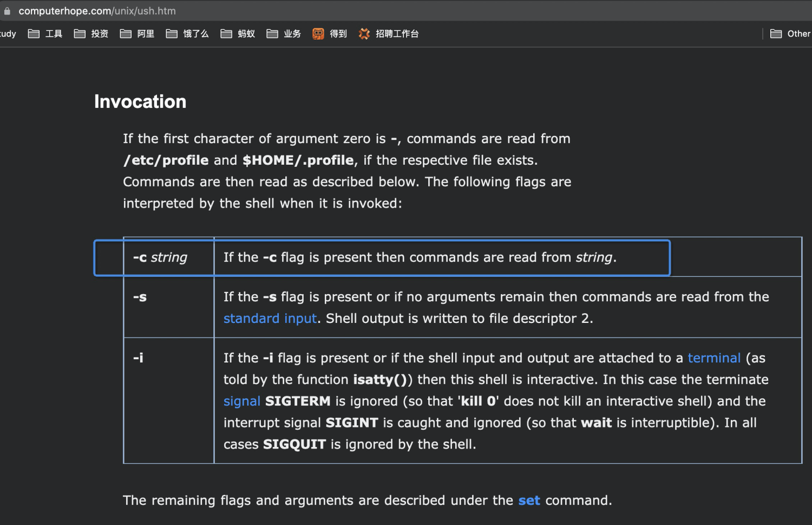This screenshot has height=525, width=812.
Task: Click the Invocation section heading
Action: click(140, 102)
